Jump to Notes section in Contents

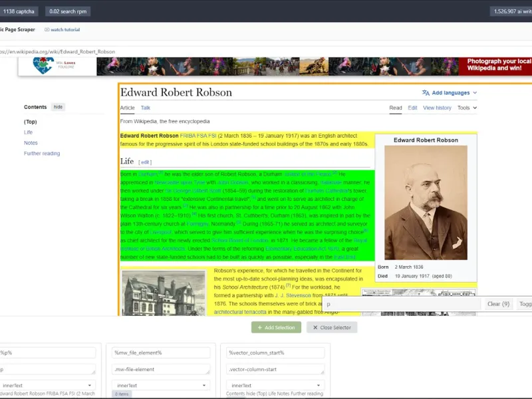(31, 143)
